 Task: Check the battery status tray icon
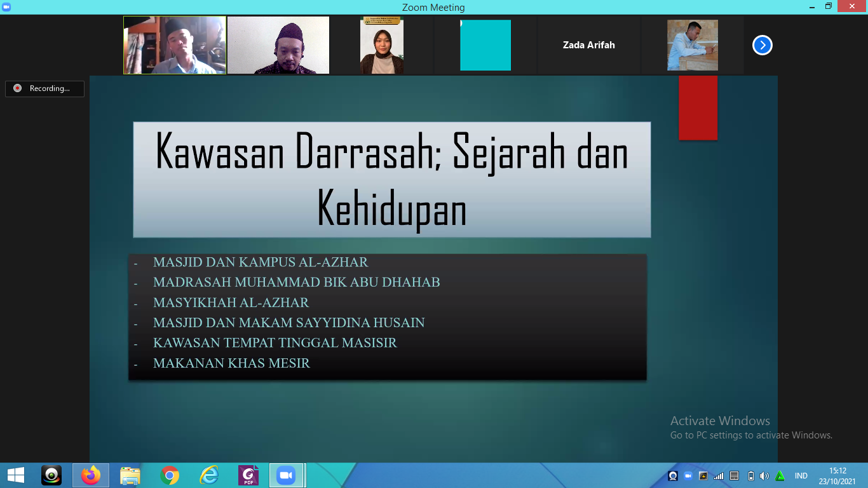(750, 476)
